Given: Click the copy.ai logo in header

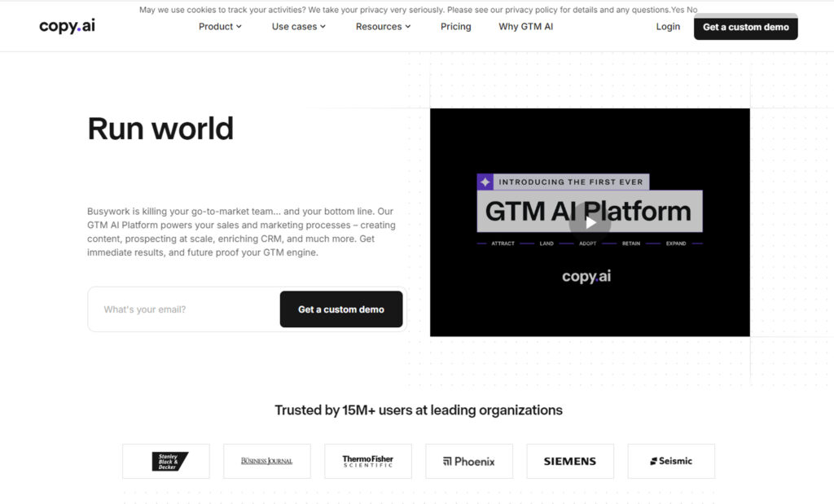Looking at the screenshot, I should (x=67, y=26).
